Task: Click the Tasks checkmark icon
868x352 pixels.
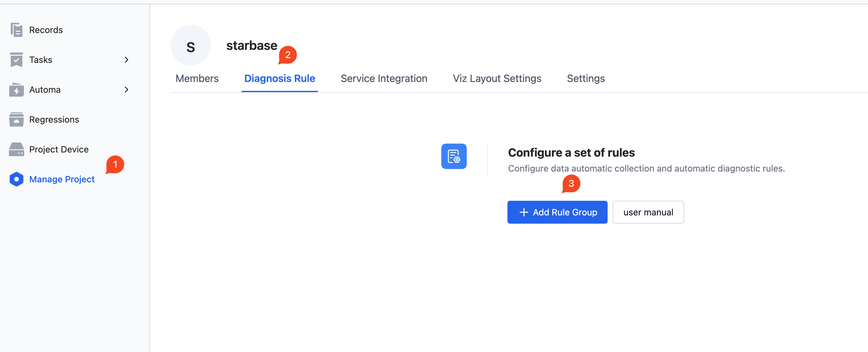Action: coord(16,60)
